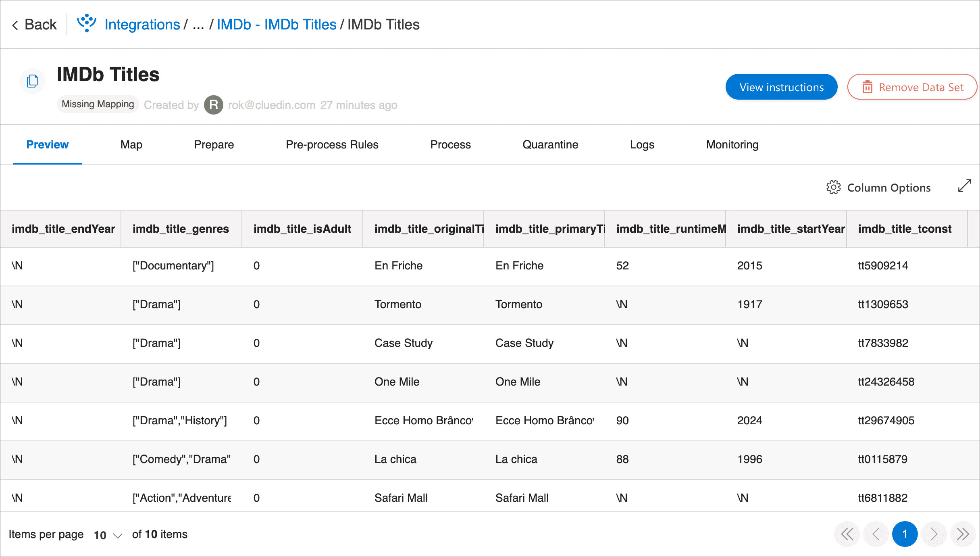Click the Back arrow icon
Viewport: 980px width, 557px height.
tap(15, 25)
